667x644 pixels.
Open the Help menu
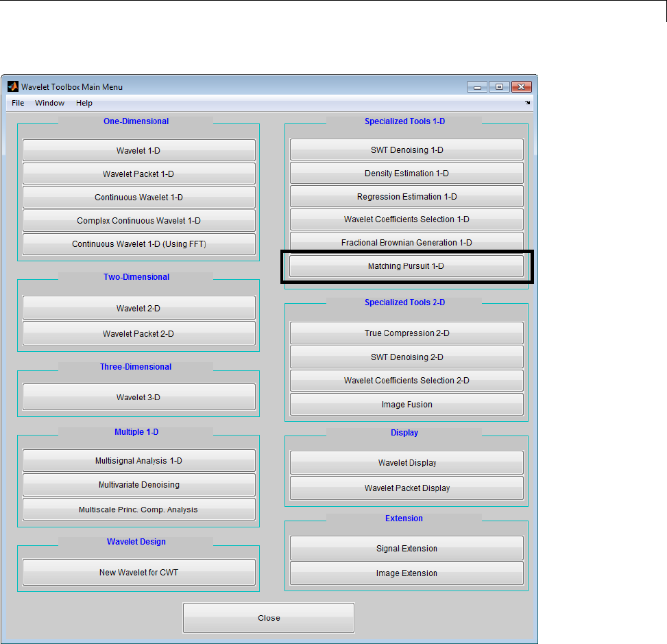84,103
